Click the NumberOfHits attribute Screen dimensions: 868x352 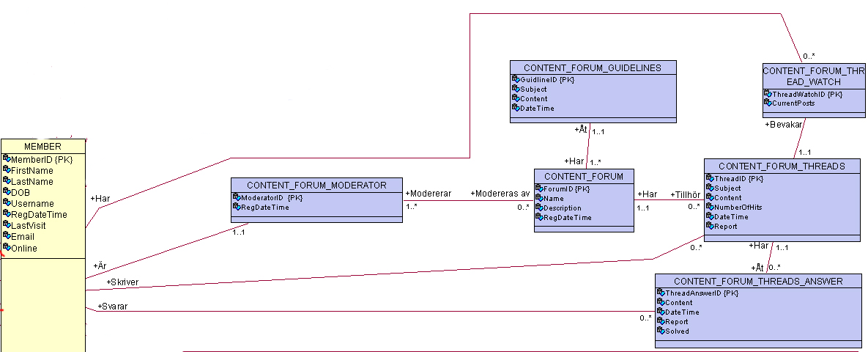[x=738, y=208]
